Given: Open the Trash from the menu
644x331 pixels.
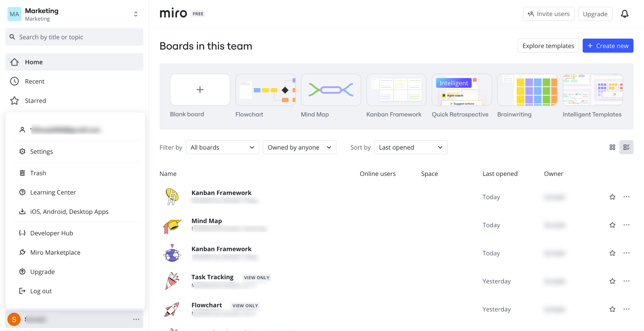Looking at the screenshot, I should tap(38, 173).
